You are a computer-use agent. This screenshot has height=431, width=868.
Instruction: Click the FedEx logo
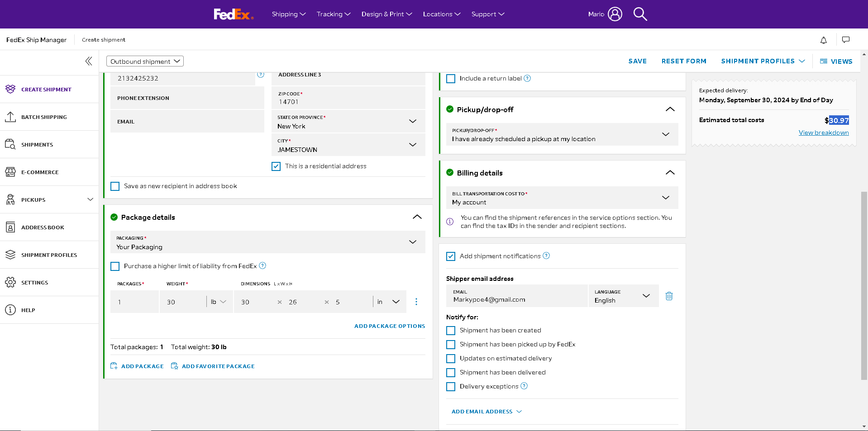(234, 14)
